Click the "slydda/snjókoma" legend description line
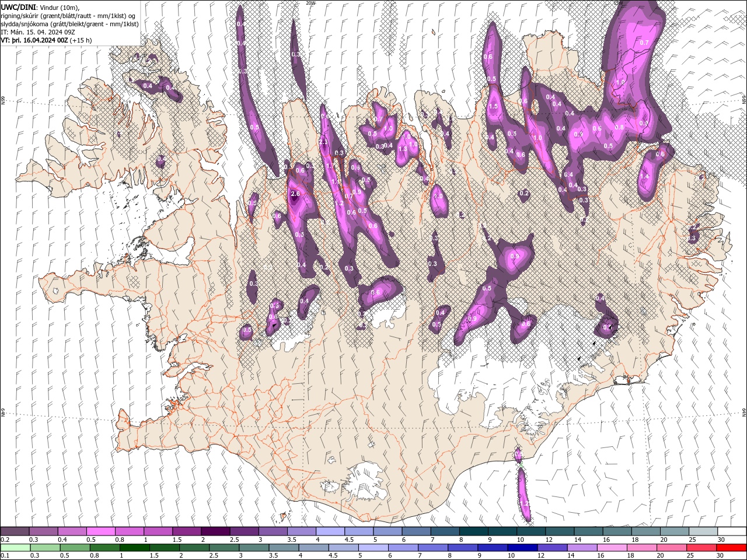Image resolution: width=747 pixels, height=560 pixels. [69, 24]
